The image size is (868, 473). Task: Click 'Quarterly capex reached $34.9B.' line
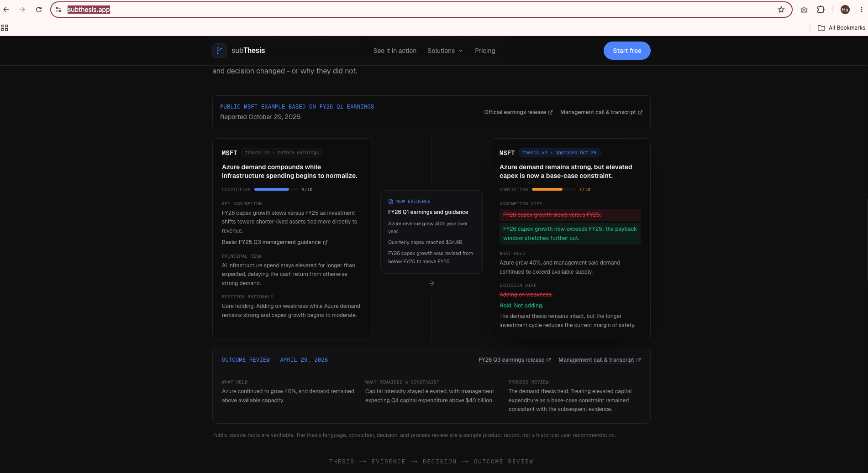click(x=426, y=243)
